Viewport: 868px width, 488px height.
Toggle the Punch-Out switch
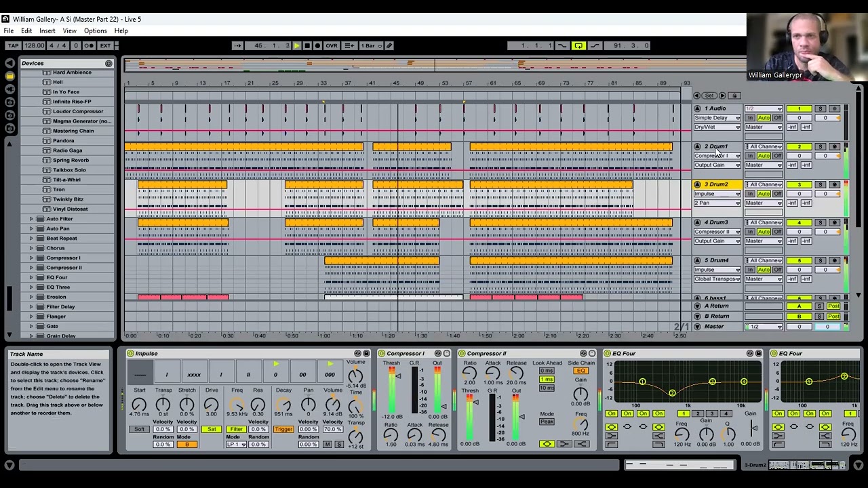[x=595, y=45]
